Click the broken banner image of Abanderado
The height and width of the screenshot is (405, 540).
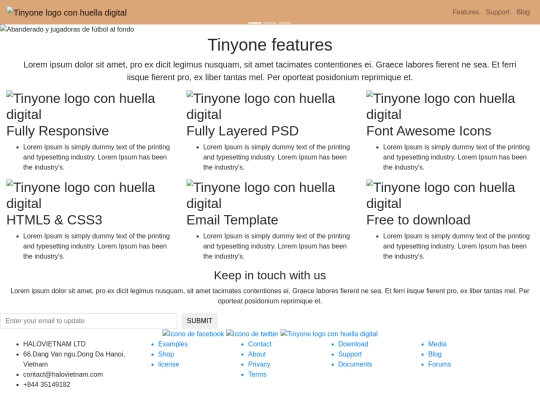click(67, 29)
